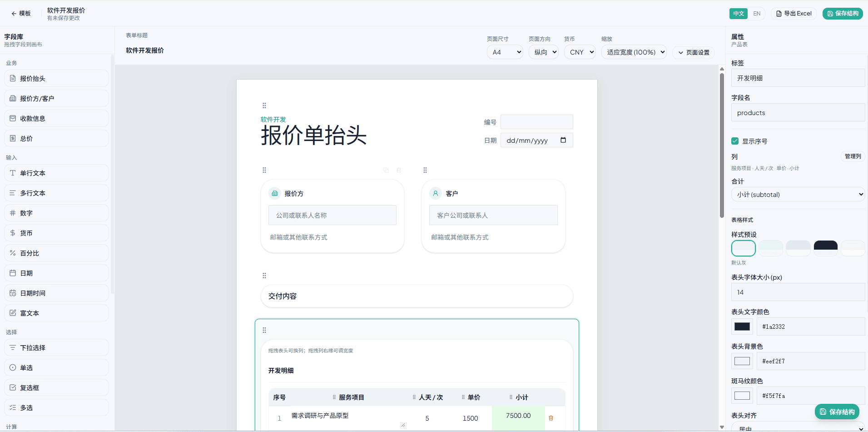
Task: Click the 单行文本 field icon
Action: point(13,173)
